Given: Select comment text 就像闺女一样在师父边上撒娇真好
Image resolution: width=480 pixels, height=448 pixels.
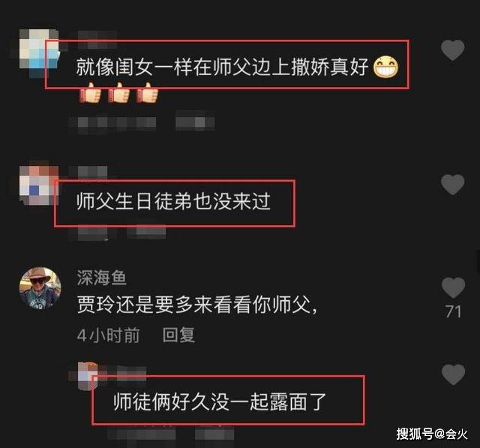Looking at the screenshot, I should click(222, 67).
